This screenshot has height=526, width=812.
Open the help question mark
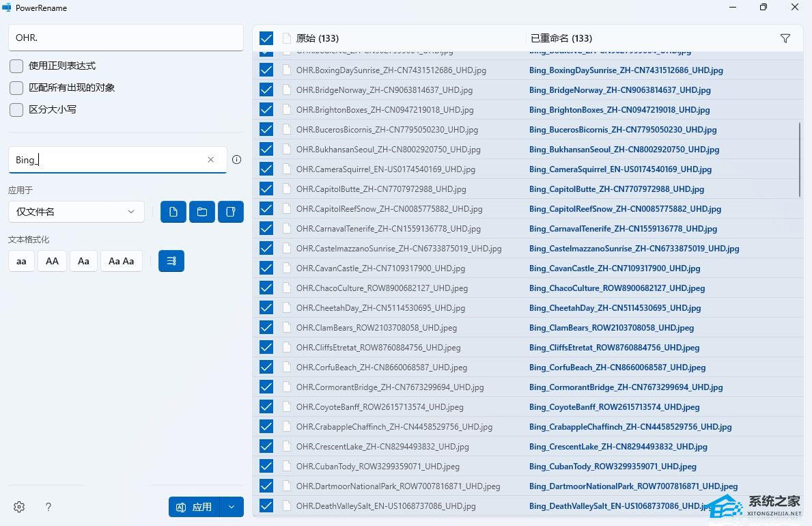pyautogui.click(x=48, y=507)
